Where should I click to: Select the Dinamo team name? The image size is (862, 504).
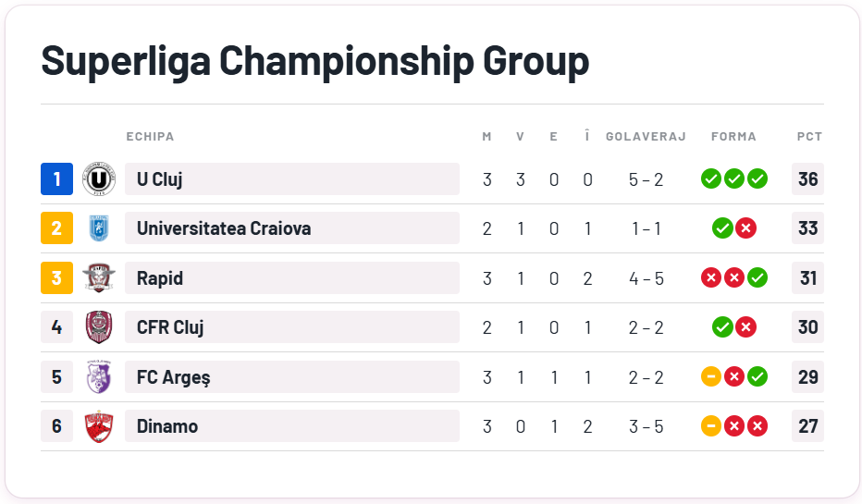[x=167, y=426]
